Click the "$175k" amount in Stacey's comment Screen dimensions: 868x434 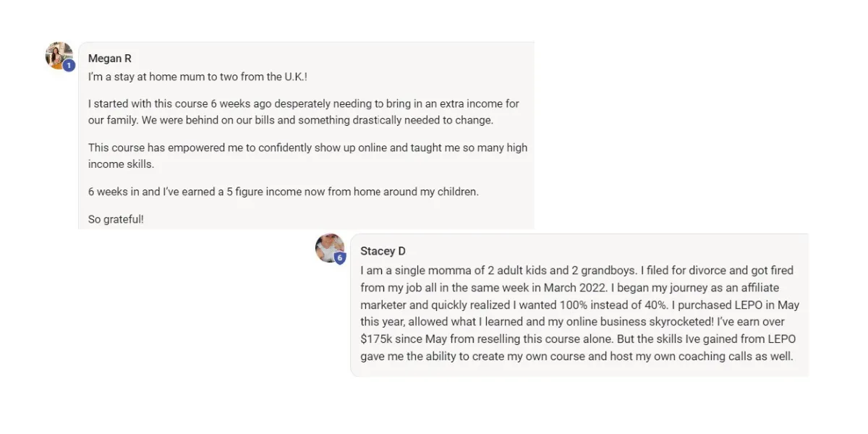[x=376, y=339]
